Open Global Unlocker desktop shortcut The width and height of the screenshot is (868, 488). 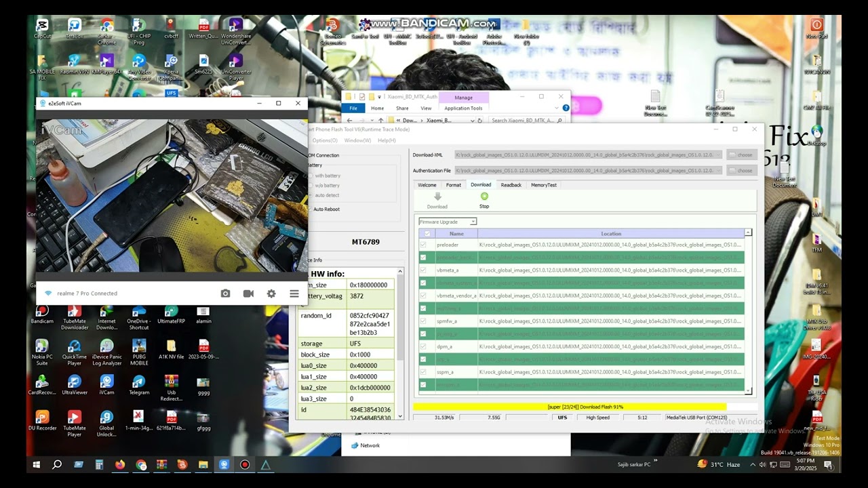pos(107,424)
